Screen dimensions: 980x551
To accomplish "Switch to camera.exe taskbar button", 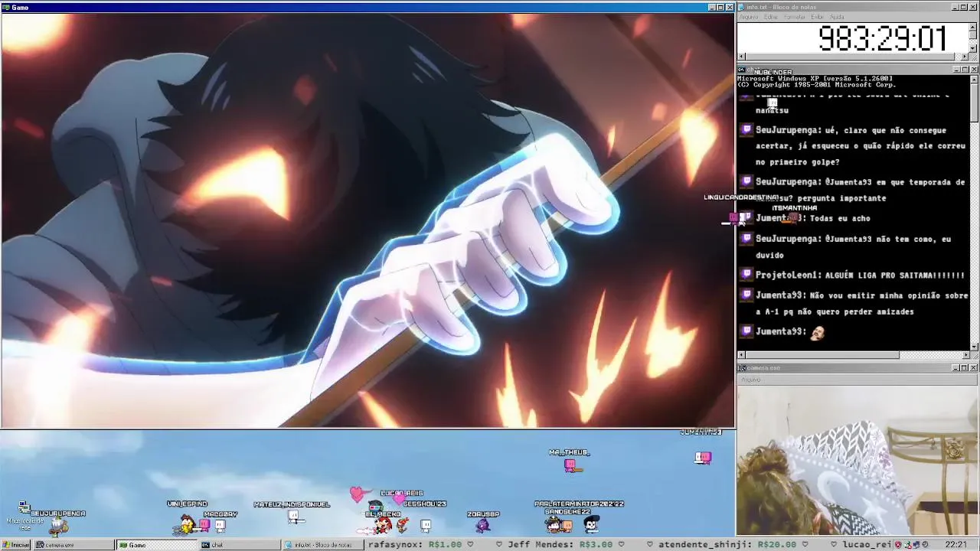I will (x=73, y=545).
